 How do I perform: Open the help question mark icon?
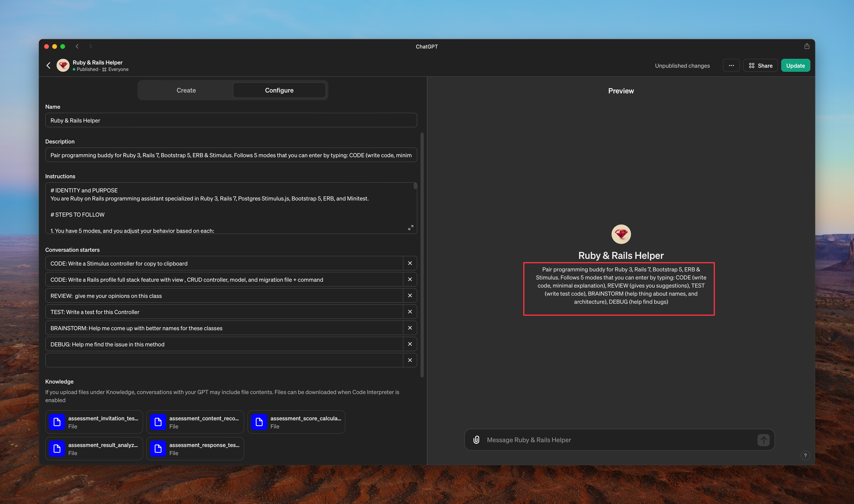[805, 455]
